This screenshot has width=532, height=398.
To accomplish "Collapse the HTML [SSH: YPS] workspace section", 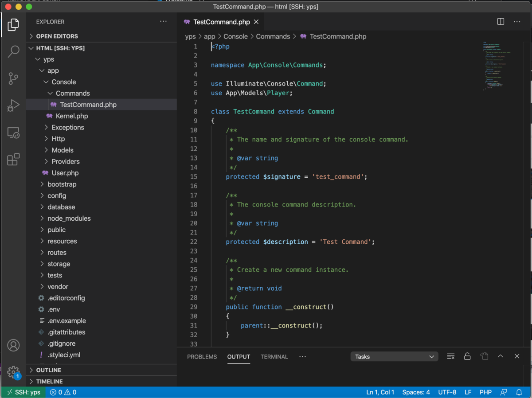I will tap(101, 48).
